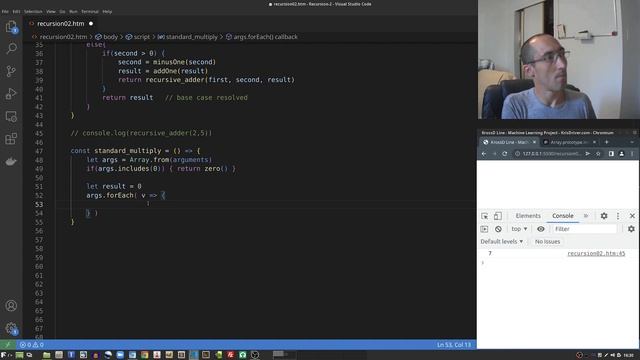The image size is (640, 360).
Task: Clear the console
Action: coord(498,229)
